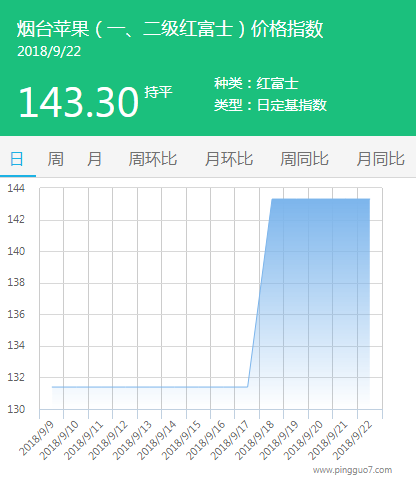This screenshot has height=482, width=416.
Task: Click the 2018/9/18 x-axis date label
Action: coord(255,440)
